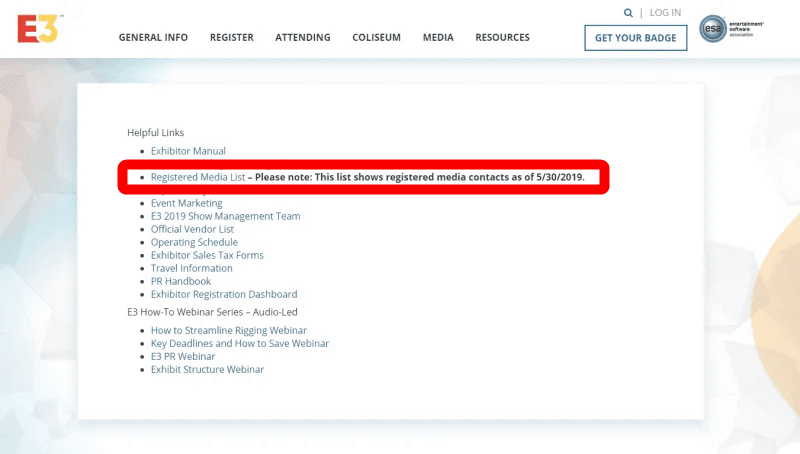The height and width of the screenshot is (454, 800).
Task: Click the E3 logo
Action: (39, 29)
